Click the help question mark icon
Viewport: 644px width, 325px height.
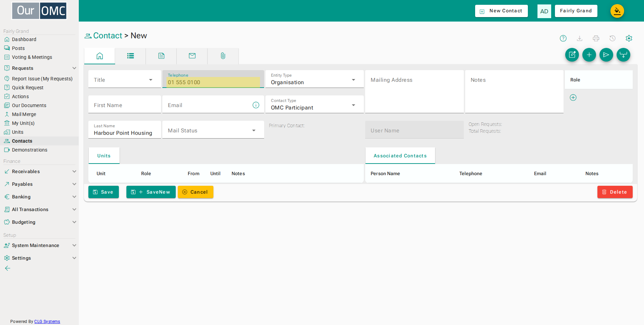tap(563, 38)
